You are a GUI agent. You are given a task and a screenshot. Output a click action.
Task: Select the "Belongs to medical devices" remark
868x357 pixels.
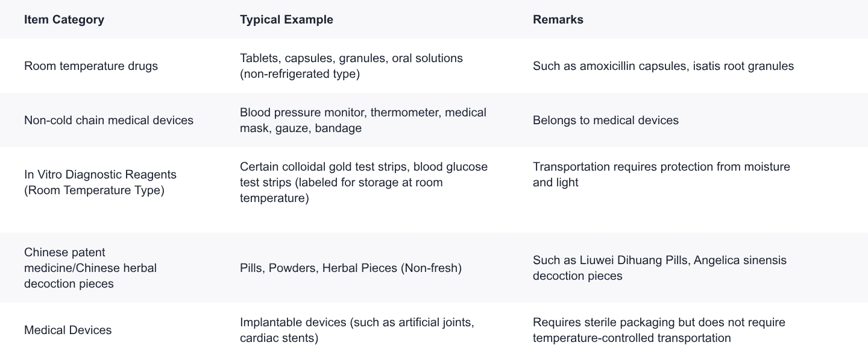[x=605, y=120]
